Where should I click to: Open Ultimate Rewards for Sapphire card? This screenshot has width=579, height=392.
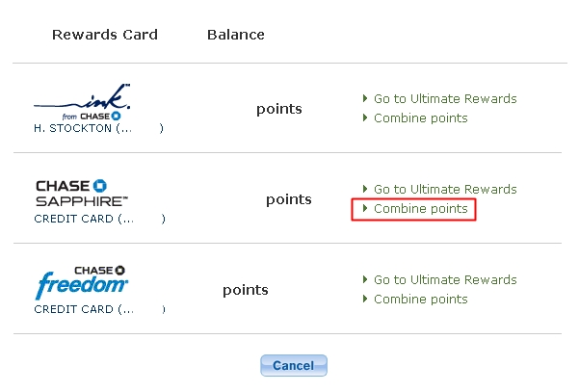click(445, 189)
